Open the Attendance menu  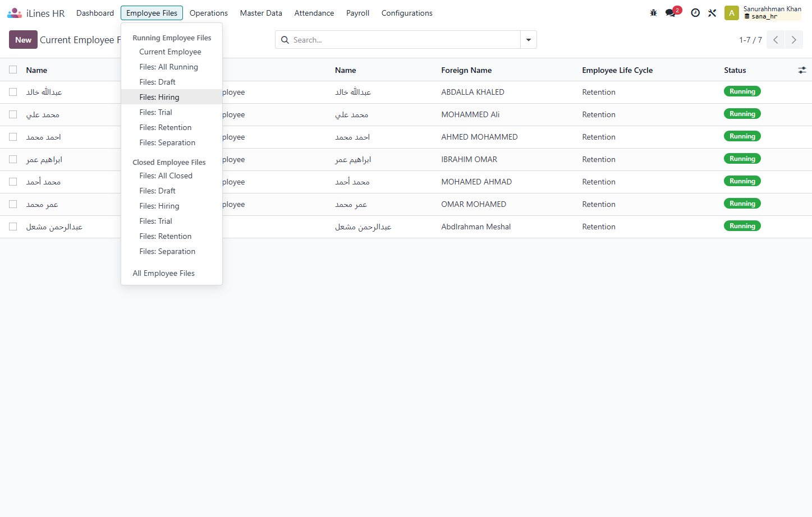pyautogui.click(x=314, y=13)
